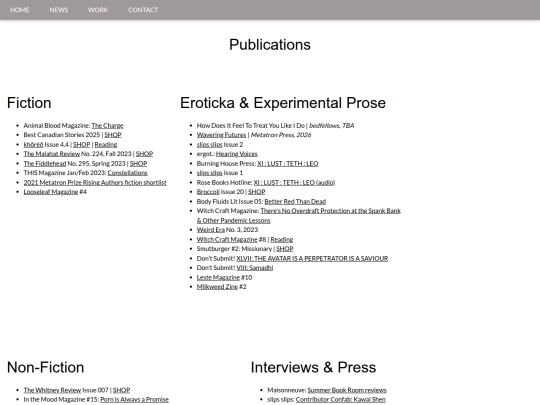540x405 pixels.
Task: Open Porn Is Always a Promise link
Action: (x=134, y=399)
